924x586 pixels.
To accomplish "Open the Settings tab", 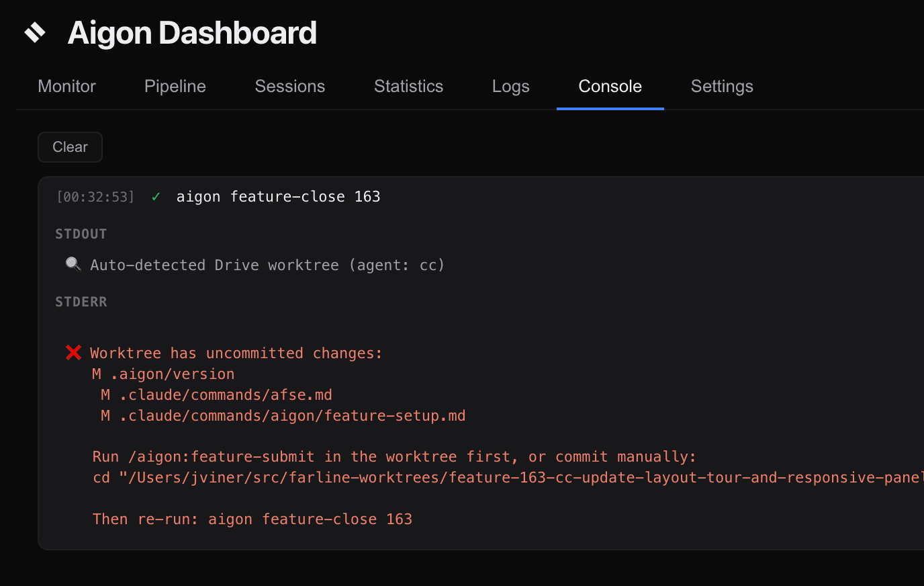I will click(x=722, y=87).
